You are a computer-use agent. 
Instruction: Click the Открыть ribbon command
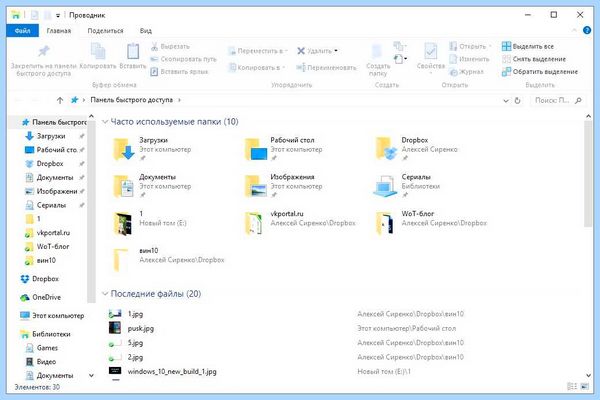(470, 46)
